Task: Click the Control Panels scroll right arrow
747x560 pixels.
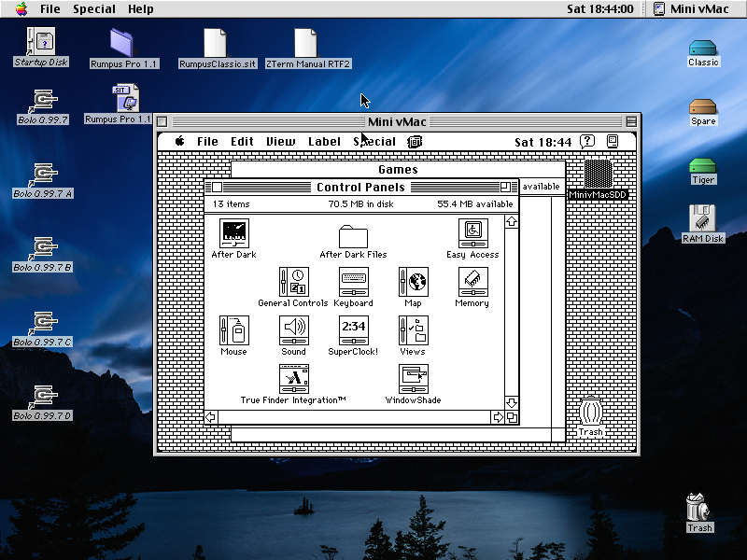Action: coord(498,417)
